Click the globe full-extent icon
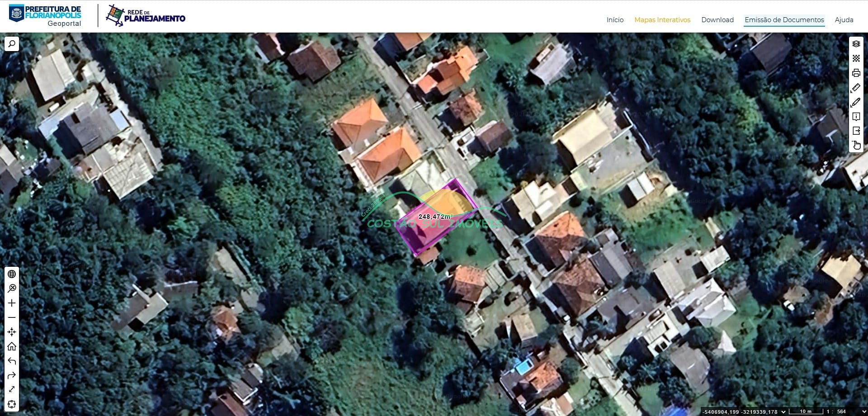 click(x=12, y=274)
